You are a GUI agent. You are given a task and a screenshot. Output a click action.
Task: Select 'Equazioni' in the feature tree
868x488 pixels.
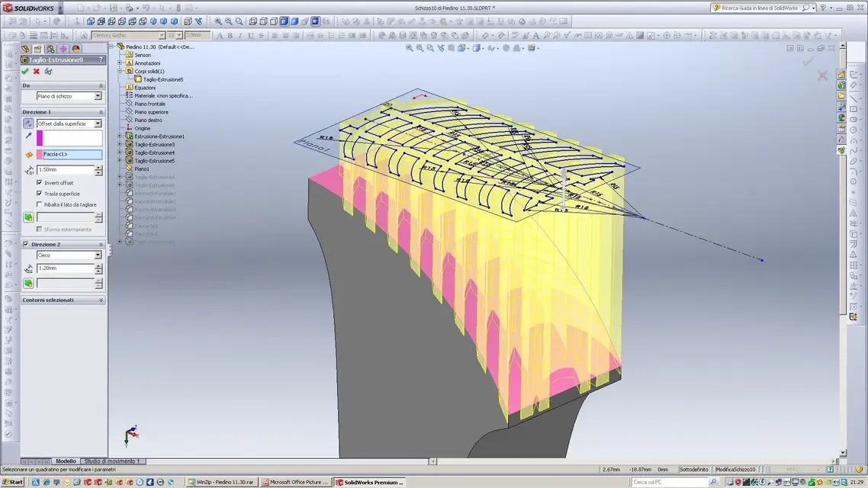pos(145,88)
